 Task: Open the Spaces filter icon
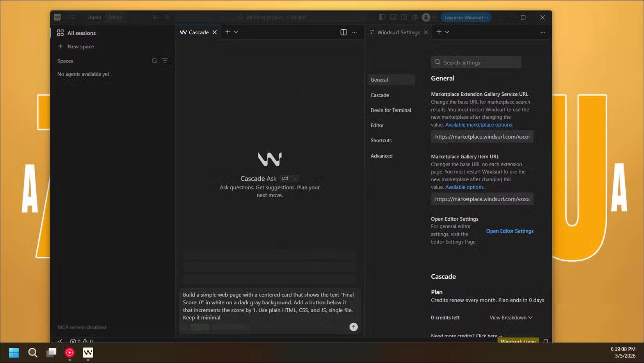tap(165, 61)
